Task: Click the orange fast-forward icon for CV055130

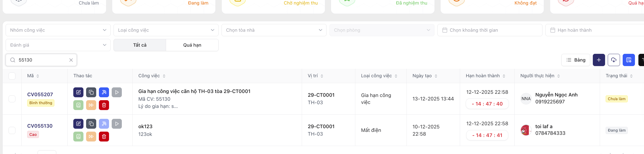Action: 91,137
